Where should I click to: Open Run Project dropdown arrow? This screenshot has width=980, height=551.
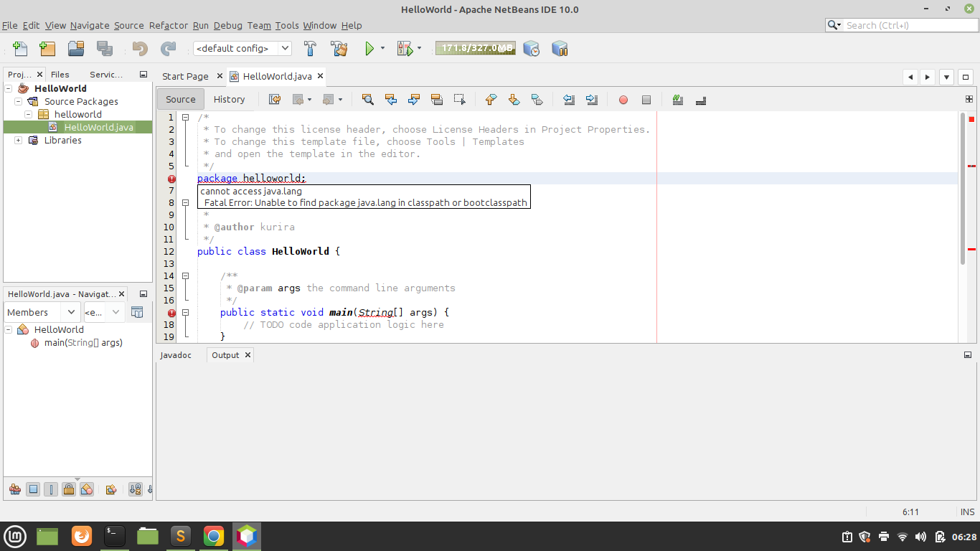click(382, 49)
